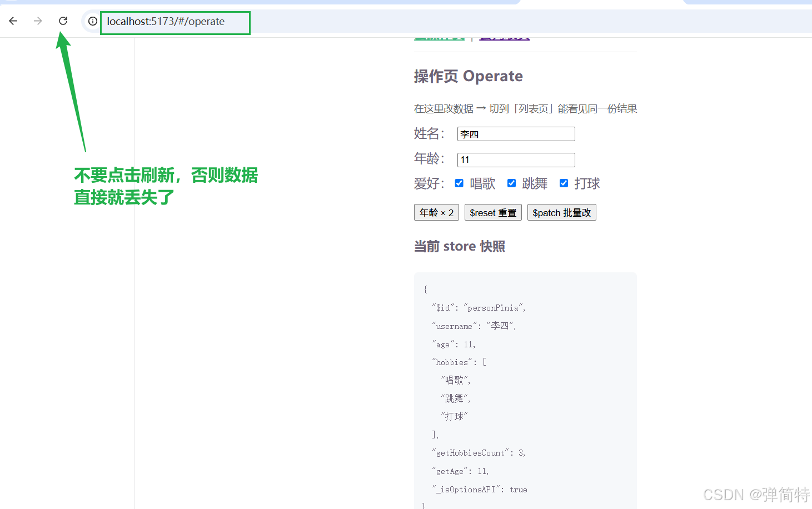The image size is (812, 509).
Task: Click the 姓名 label
Action: (x=429, y=134)
